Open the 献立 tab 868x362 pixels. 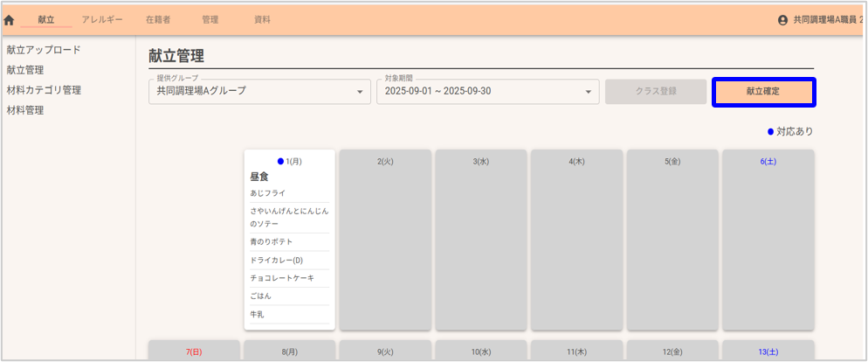pyautogui.click(x=46, y=19)
